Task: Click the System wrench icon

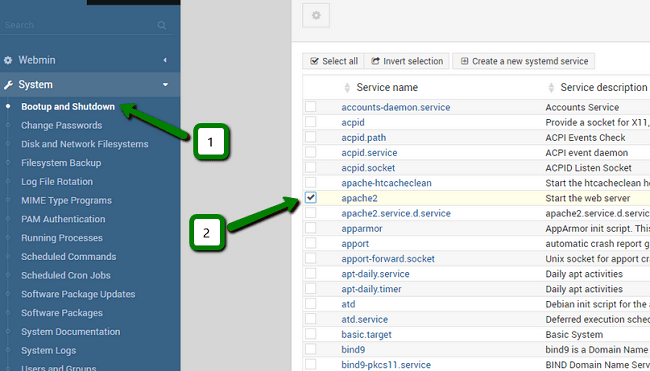Action: [8, 85]
